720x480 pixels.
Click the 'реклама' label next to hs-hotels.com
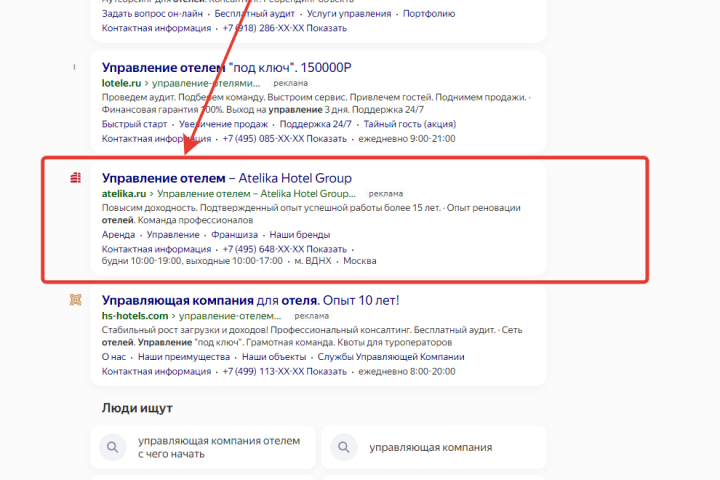(x=311, y=316)
